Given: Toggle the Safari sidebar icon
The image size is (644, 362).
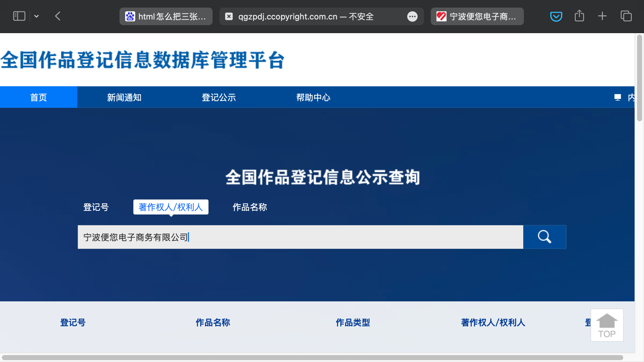Looking at the screenshot, I should pyautogui.click(x=19, y=16).
